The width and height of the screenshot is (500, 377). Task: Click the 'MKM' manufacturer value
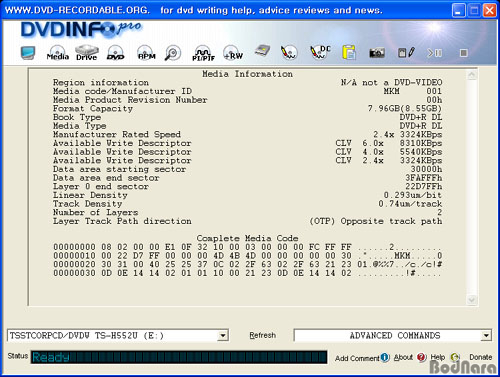click(x=391, y=91)
